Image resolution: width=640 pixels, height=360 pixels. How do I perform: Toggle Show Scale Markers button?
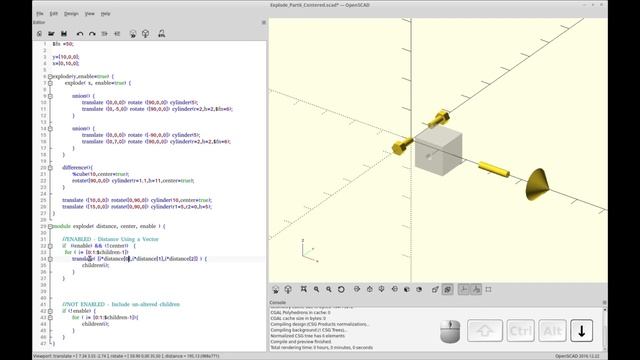(476, 289)
